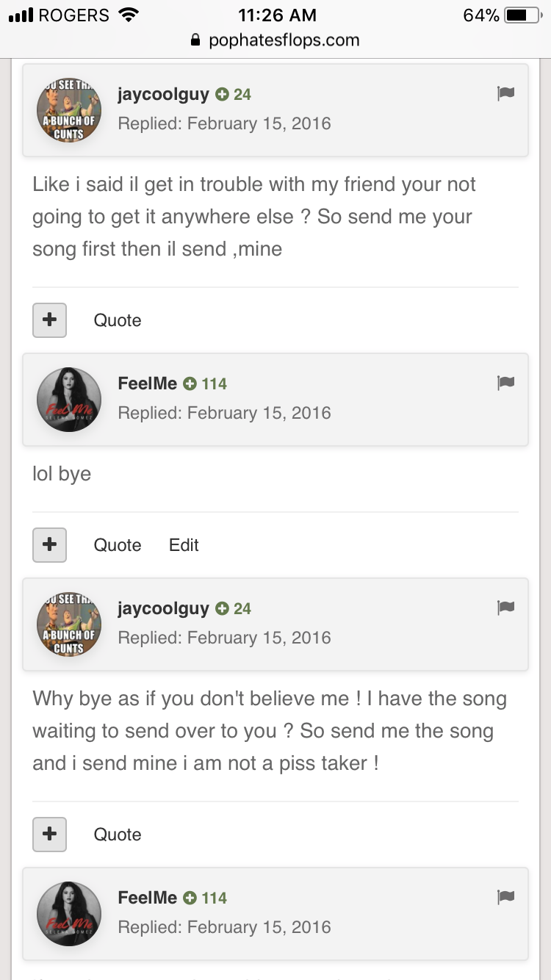
Task: Edit the "lol bye" post
Action: [x=184, y=545]
